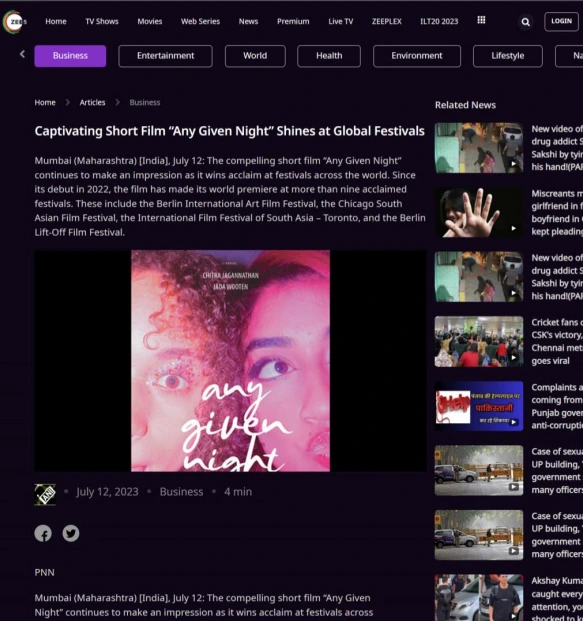Open ZEEPLEX section
Image resolution: width=583 pixels, height=621 pixels.
point(387,21)
